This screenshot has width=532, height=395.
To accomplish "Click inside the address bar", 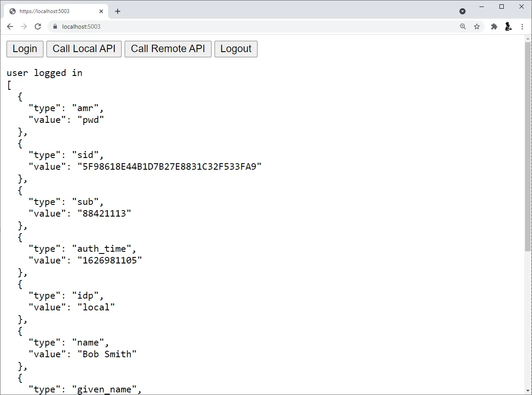I will (x=174, y=26).
